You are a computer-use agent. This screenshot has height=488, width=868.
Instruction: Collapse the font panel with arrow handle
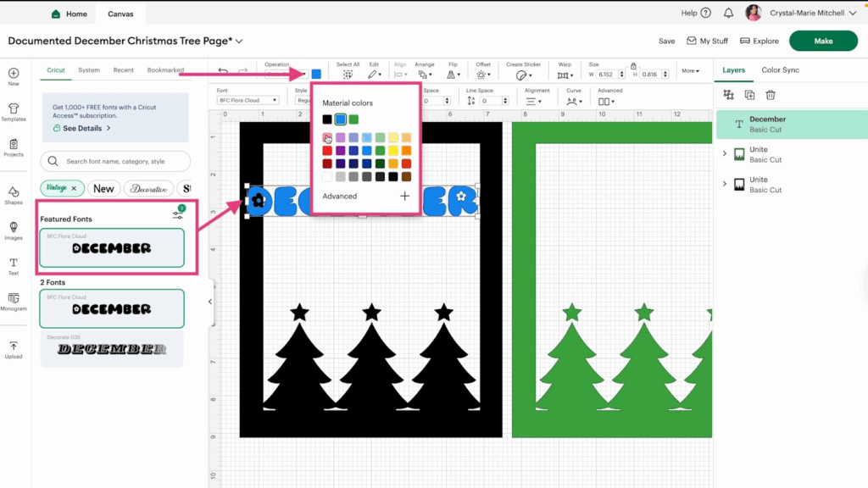210,302
